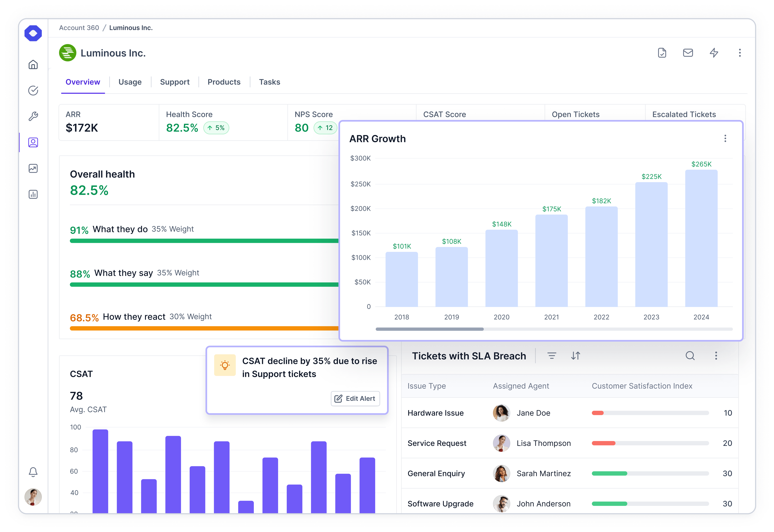774x532 pixels.
Task: Open the wrench tools icon in sidebar
Action: [x=33, y=116]
